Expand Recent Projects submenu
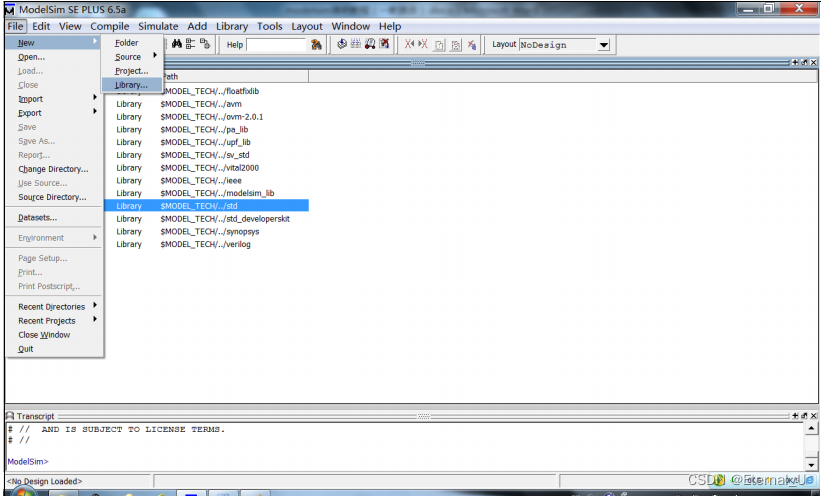The width and height of the screenshot is (821, 496). 95,319
